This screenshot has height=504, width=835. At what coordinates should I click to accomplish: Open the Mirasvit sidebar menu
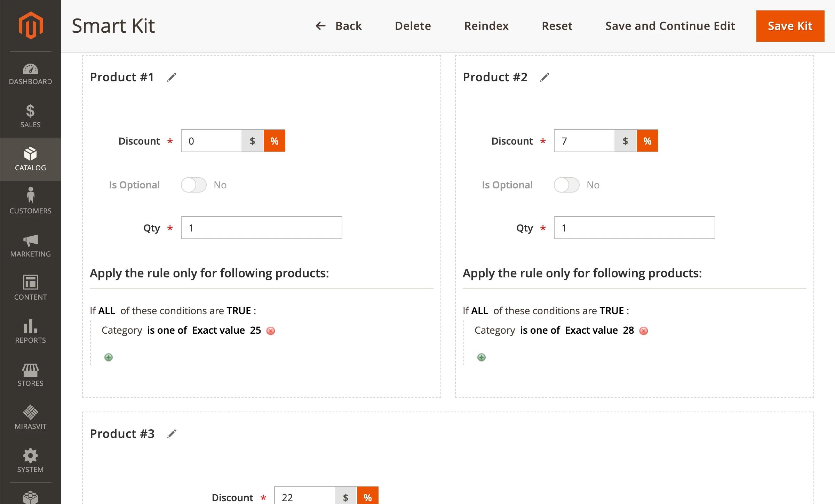coord(31,417)
